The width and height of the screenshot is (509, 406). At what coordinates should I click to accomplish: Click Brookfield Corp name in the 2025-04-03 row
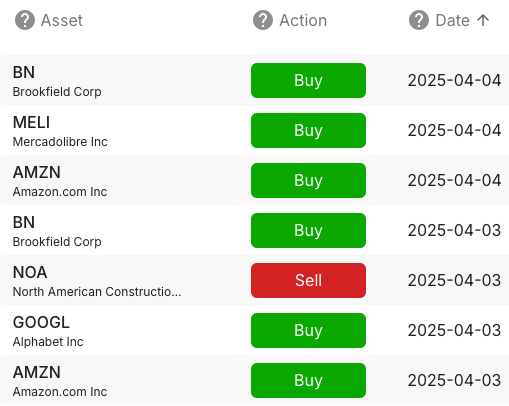click(57, 242)
